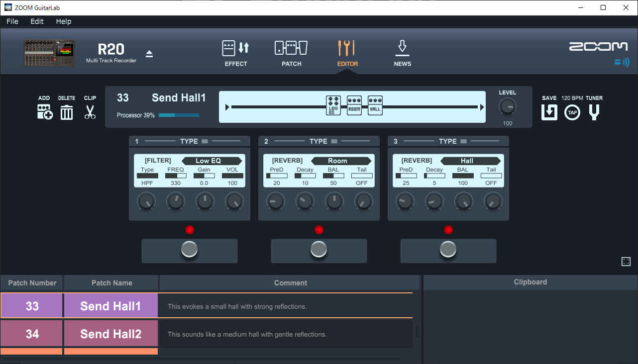638x364 pixels.
Task: Click the Room BAL knob
Action: pos(334,201)
